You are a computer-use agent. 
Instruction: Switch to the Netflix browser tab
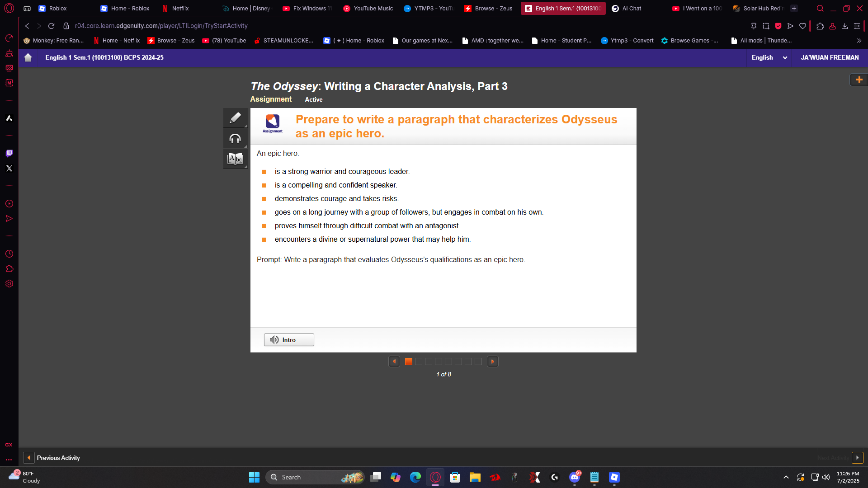point(180,9)
